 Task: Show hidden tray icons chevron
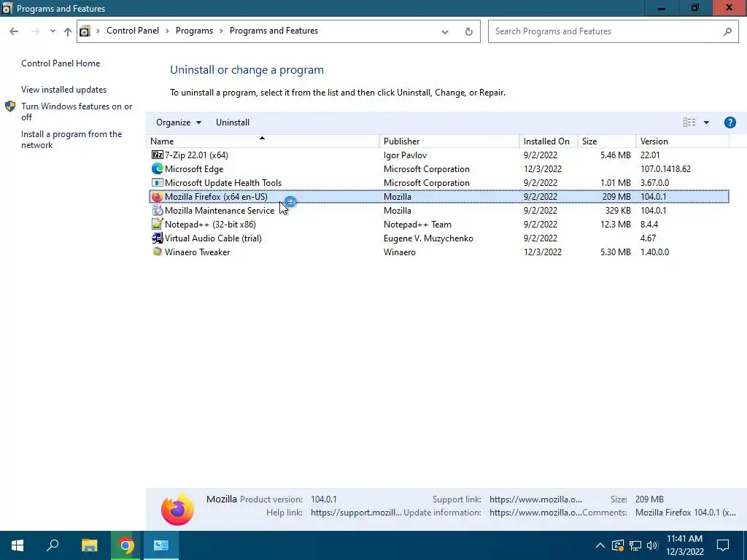click(x=600, y=545)
